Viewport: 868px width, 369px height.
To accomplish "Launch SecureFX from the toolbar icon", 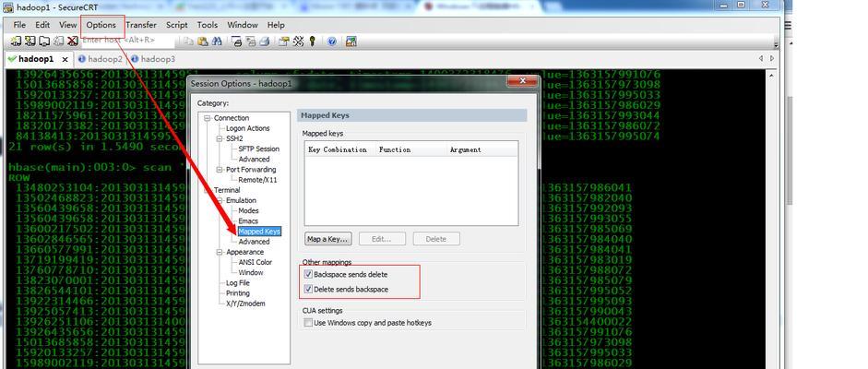I will tap(351, 41).
